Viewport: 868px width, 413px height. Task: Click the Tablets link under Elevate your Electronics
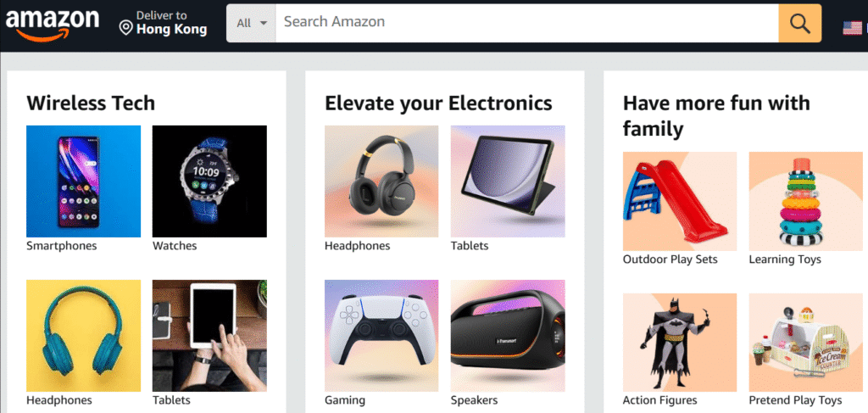[x=470, y=246]
